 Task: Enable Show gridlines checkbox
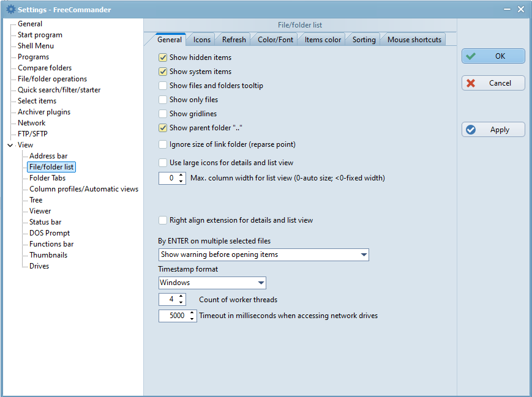click(x=163, y=114)
